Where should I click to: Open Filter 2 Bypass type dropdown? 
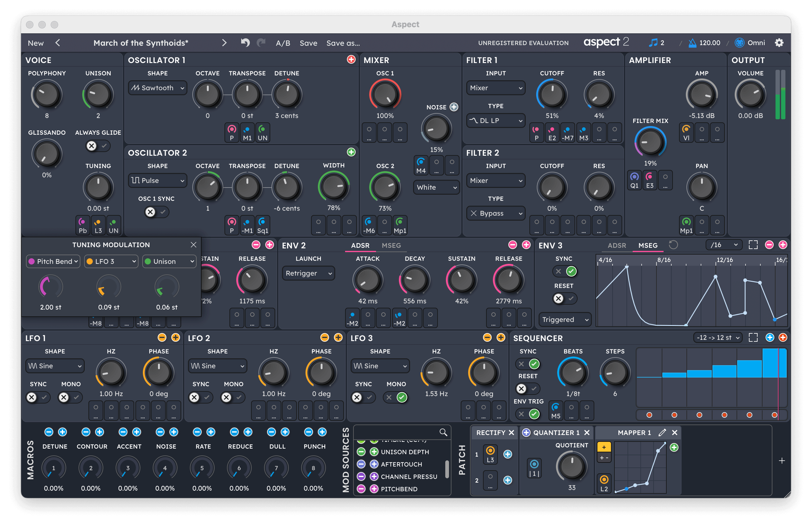click(x=496, y=213)
